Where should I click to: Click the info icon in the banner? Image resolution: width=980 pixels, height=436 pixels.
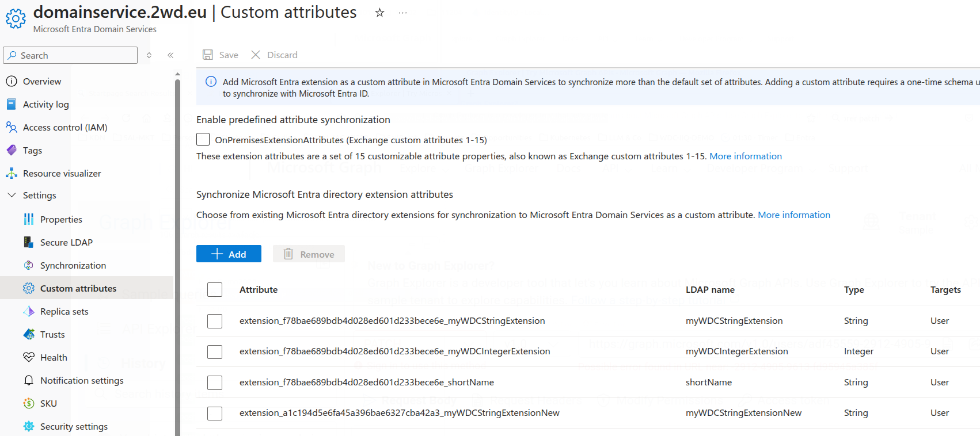[x=211, y=82]
